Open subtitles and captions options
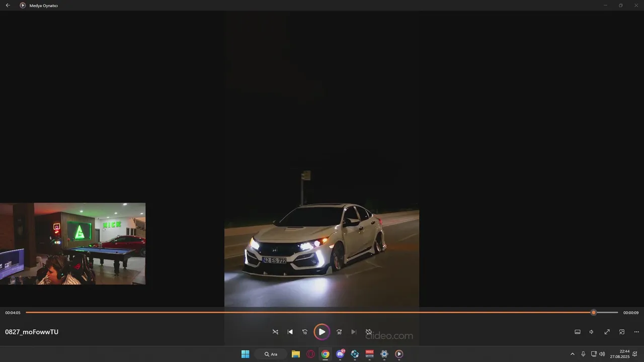644x362 pixels. tap(578, 332)
